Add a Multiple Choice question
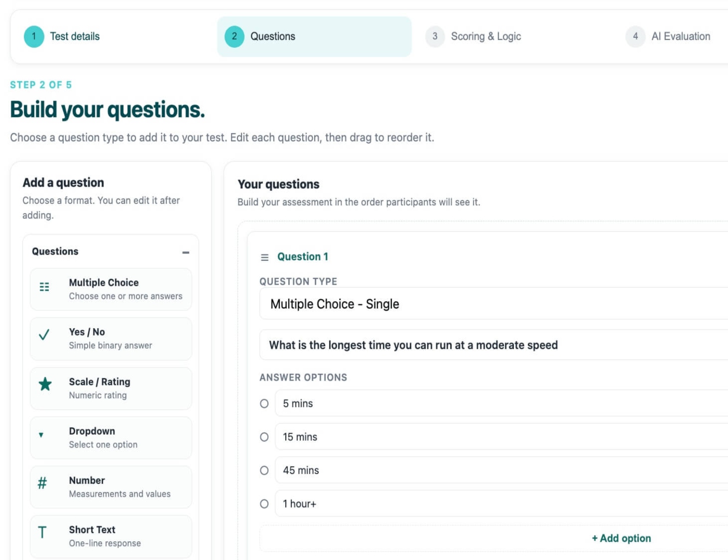This screenshot has width=728, height=560. click(111, 289)
